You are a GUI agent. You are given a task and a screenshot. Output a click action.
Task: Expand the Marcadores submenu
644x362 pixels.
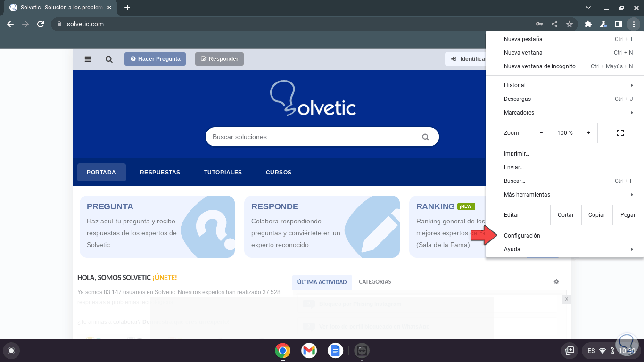[565, 113]
